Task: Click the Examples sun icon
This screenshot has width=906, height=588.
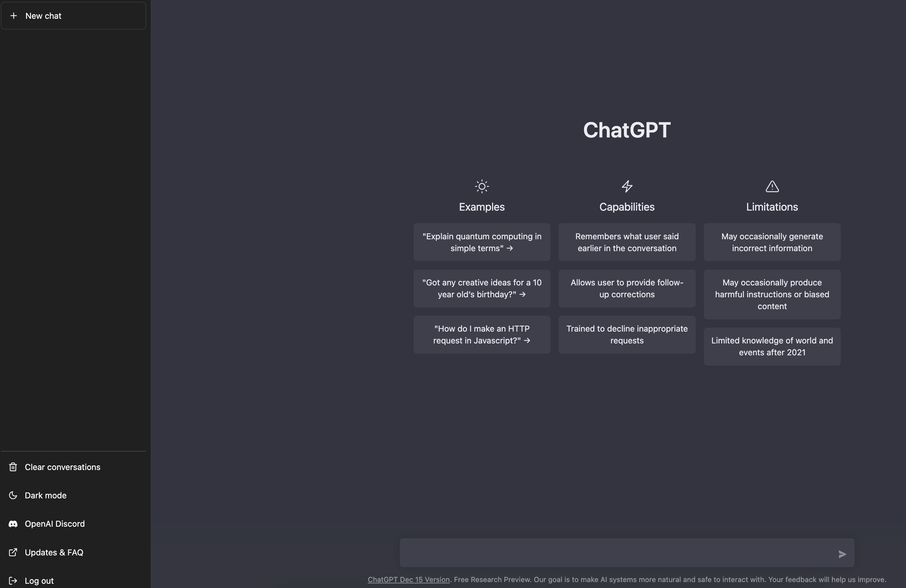Action: click(x=482, y=186)
